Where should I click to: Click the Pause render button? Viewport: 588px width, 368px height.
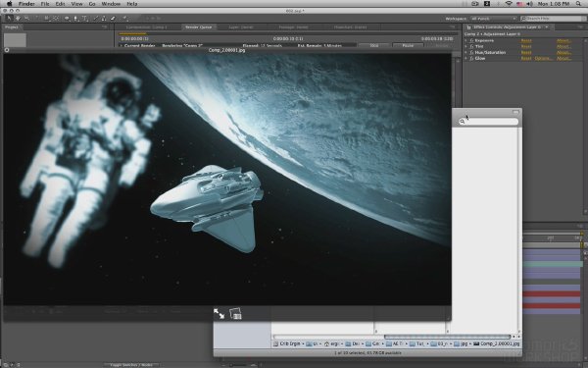coord(408,45)
